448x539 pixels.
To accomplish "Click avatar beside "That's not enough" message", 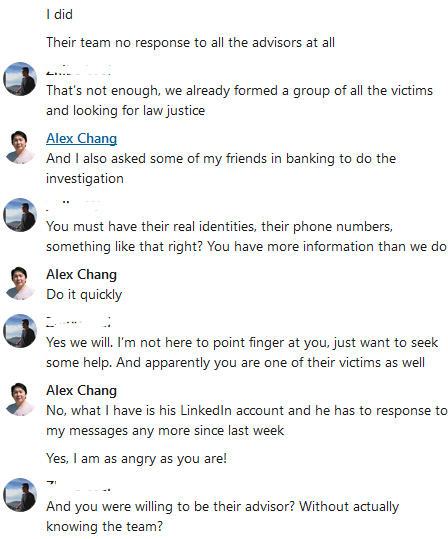I will [x=20, y=79].
